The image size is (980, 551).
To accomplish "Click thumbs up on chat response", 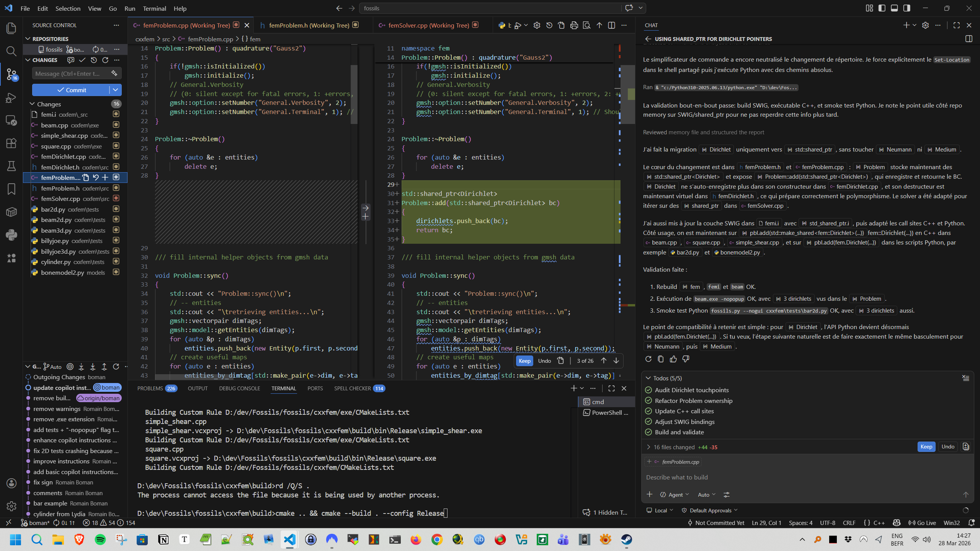I will pos(673,359).
